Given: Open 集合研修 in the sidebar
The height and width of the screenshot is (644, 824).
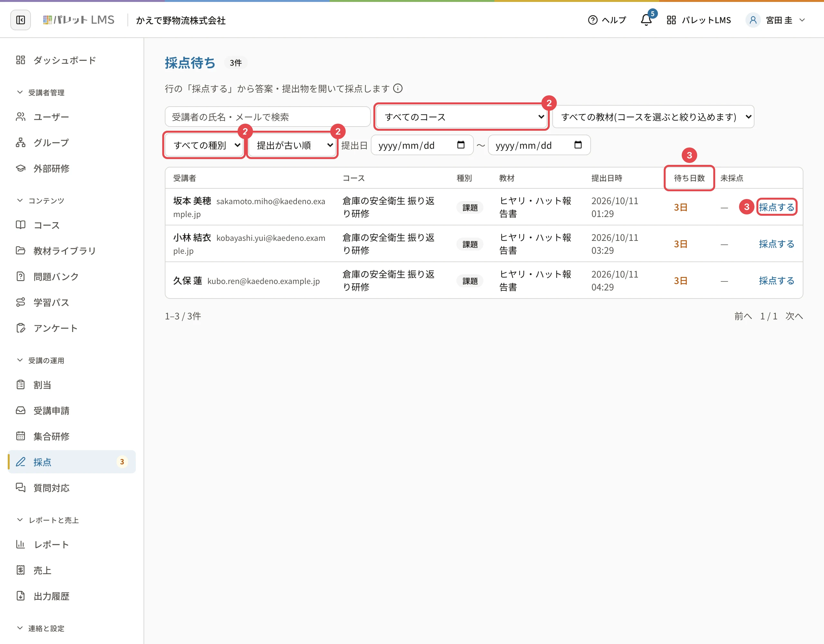Looking at the screenshot, I should tap(72, 436).
